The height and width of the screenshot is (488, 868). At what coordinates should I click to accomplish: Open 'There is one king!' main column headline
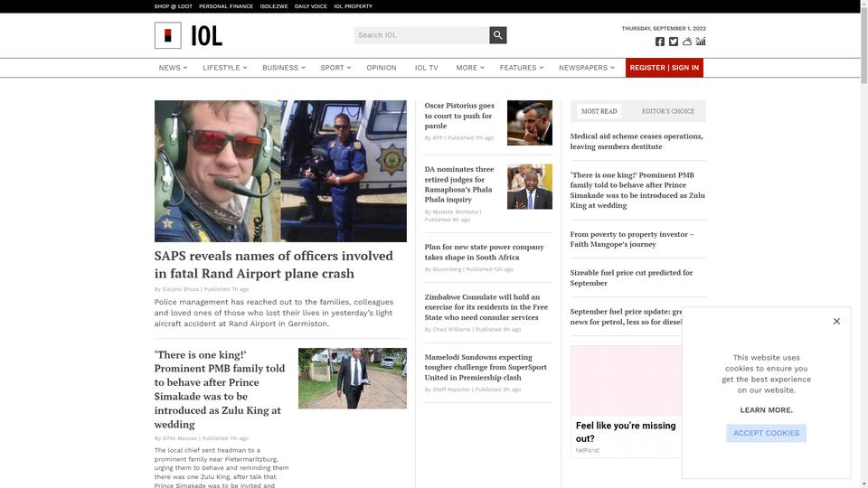click(x=220, y=389)
